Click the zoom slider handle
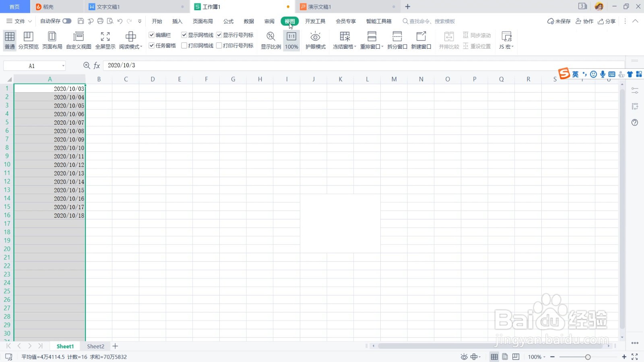Screen dimensions: 644x362 [x=588, y=357]
